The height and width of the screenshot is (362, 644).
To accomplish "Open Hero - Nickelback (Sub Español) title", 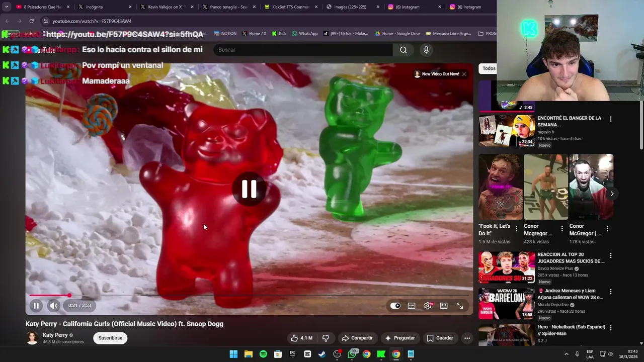I will [x=571, y=330].
